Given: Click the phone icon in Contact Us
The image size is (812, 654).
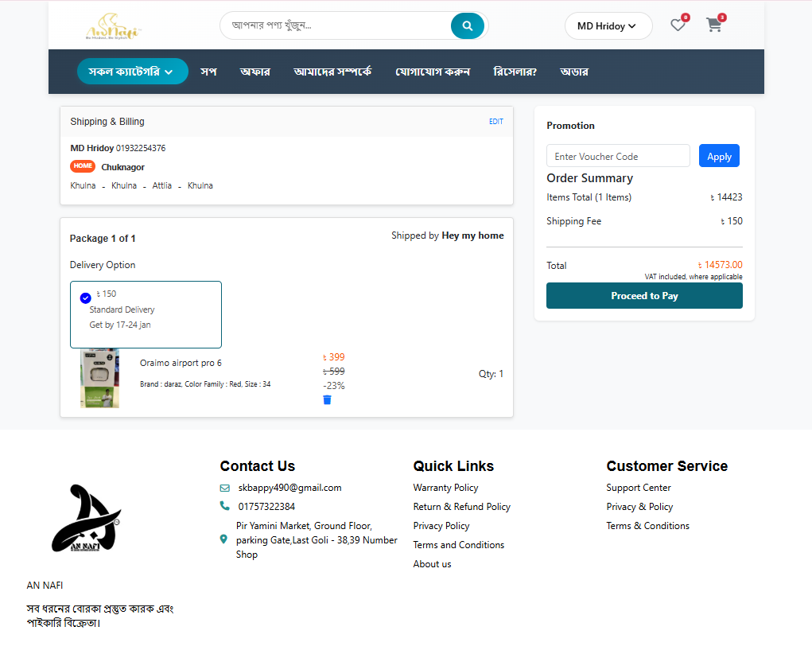Looking at the screenshot, I should [225, 506].
